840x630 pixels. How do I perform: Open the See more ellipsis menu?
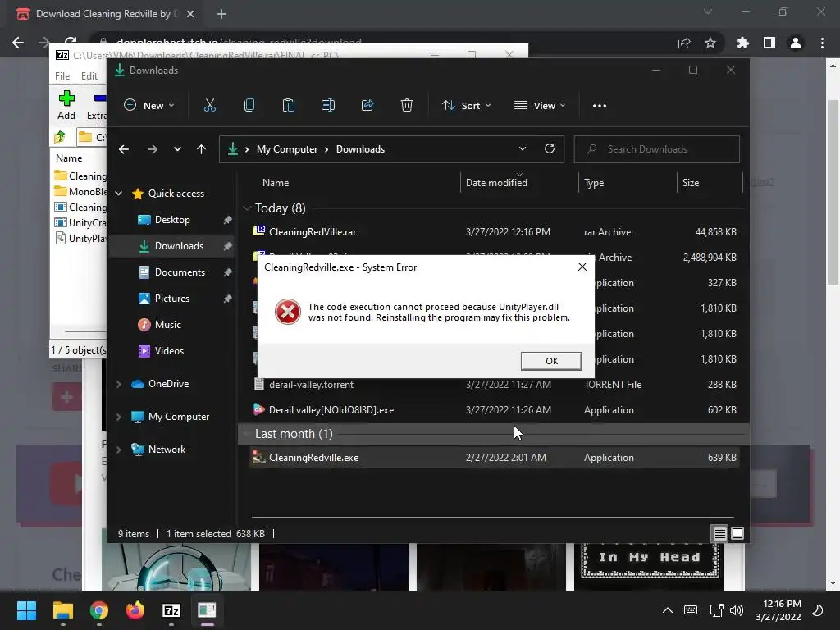pyautogui.click(x=600, y=106)
